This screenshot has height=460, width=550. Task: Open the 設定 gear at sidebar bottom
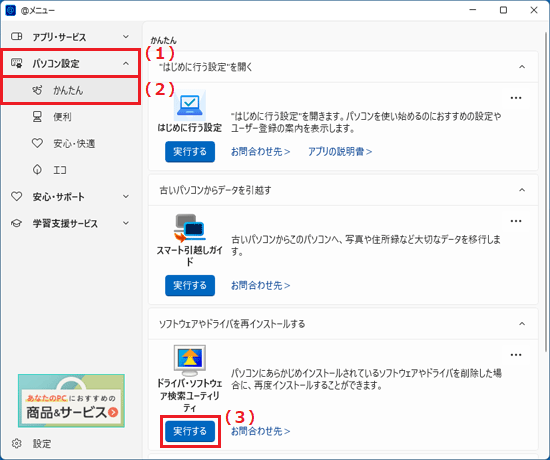tap(16, 444)
